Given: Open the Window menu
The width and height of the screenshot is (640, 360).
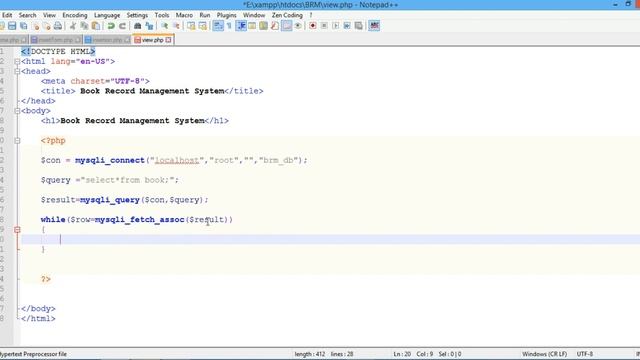Looking at the screenshot, I should pos(254,15).
